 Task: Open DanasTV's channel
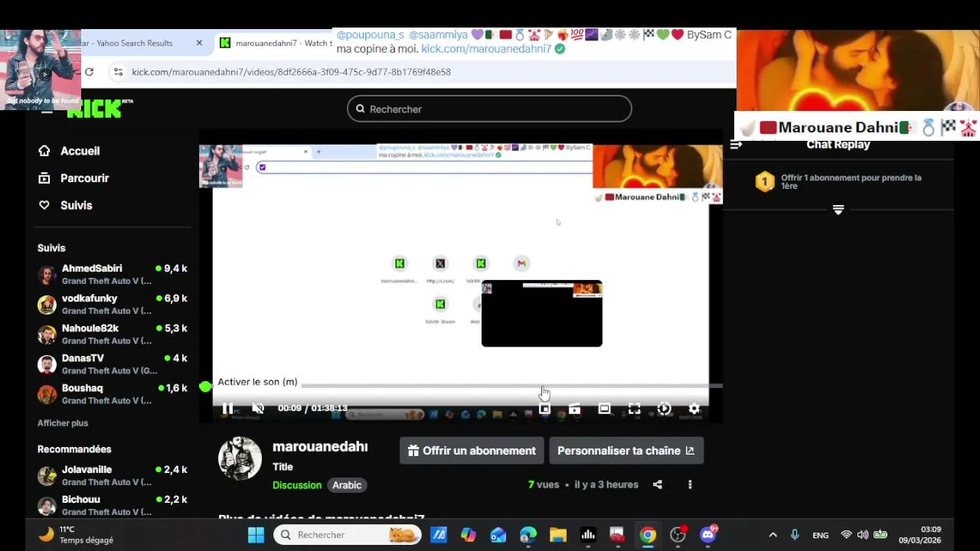(x=113, y=364)
